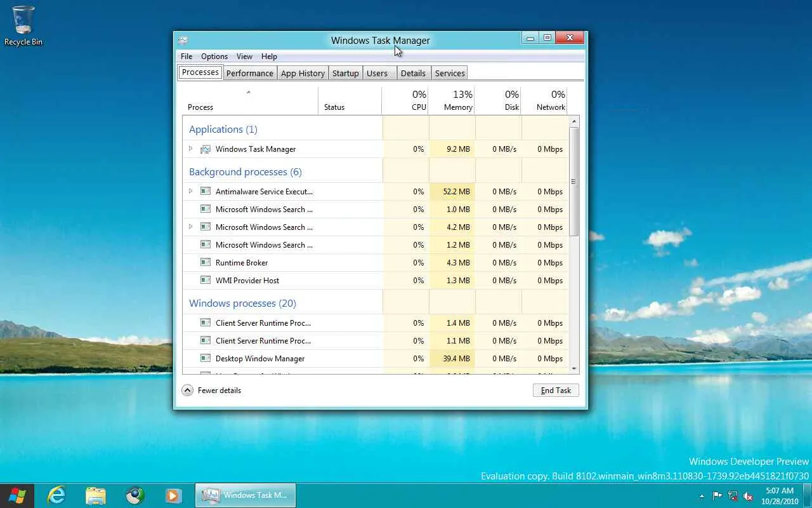Click the Action Center flag tray icon
Viewport: 812px width, 508px height.
(x=717, y=496)
